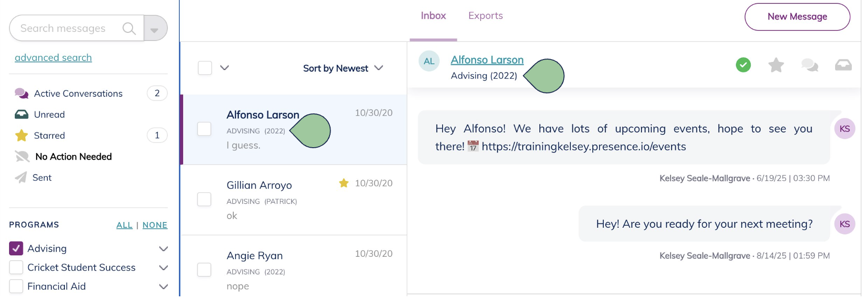Image resolution: width=868 pixels, height=303 pixels.
Task: Click the search magnifier icon
Action: (129, 29)
